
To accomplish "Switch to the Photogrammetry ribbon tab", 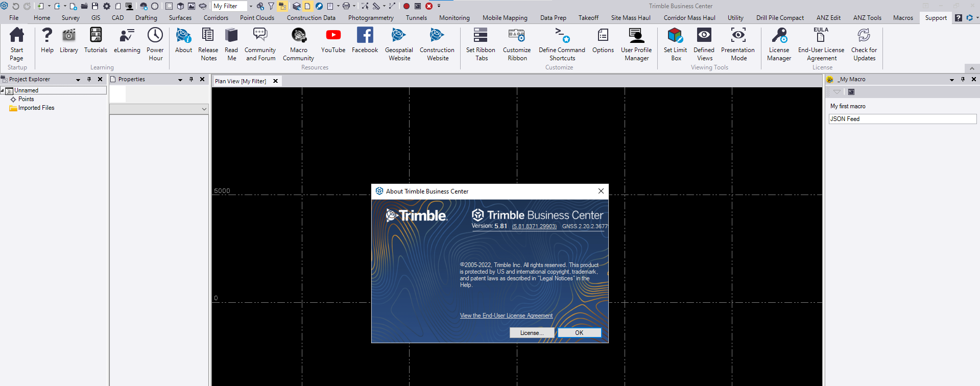I will pyautogui.click(x=371, y=18).
